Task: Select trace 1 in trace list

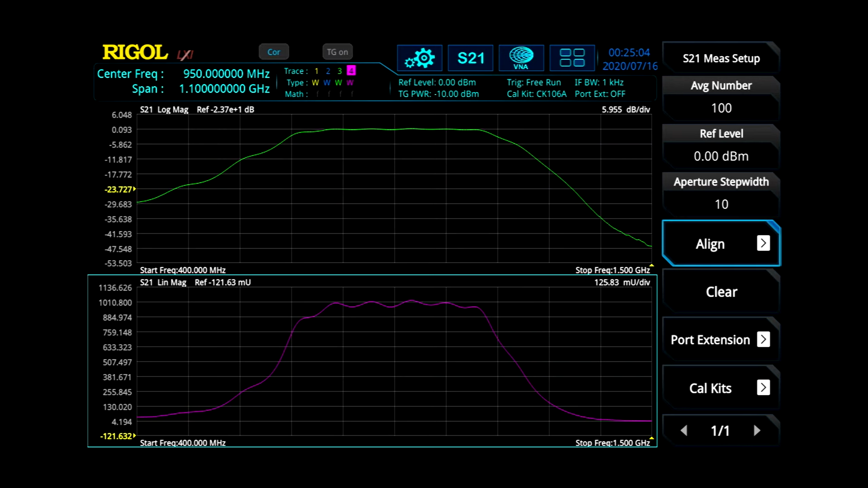Action: click(316, 71)
